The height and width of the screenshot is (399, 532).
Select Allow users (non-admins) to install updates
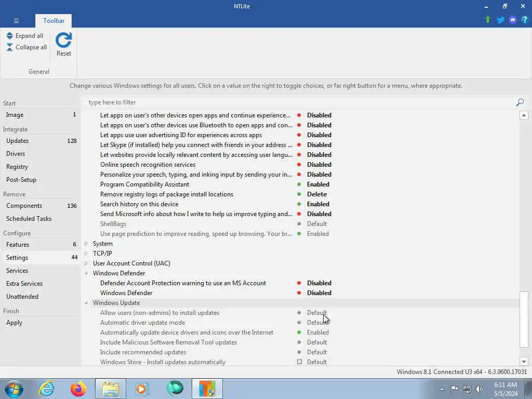[x=160, y=313]
